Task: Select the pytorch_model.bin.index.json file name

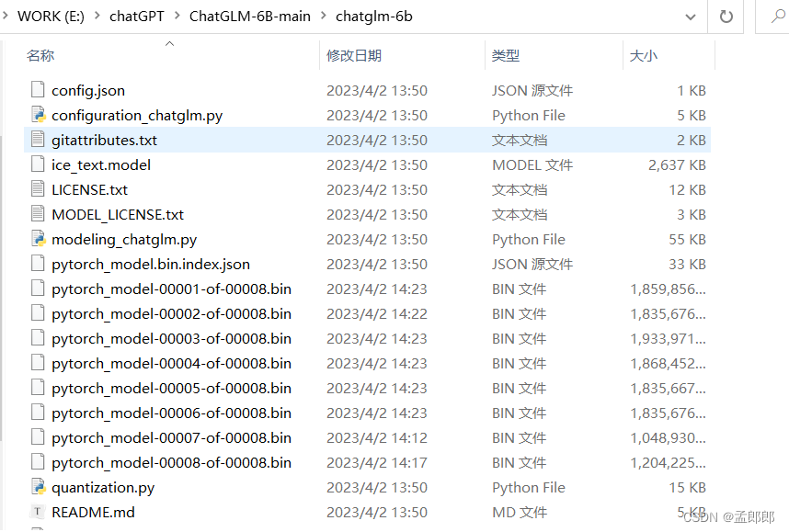Action: pyautogui.click(x=151, y=264)
